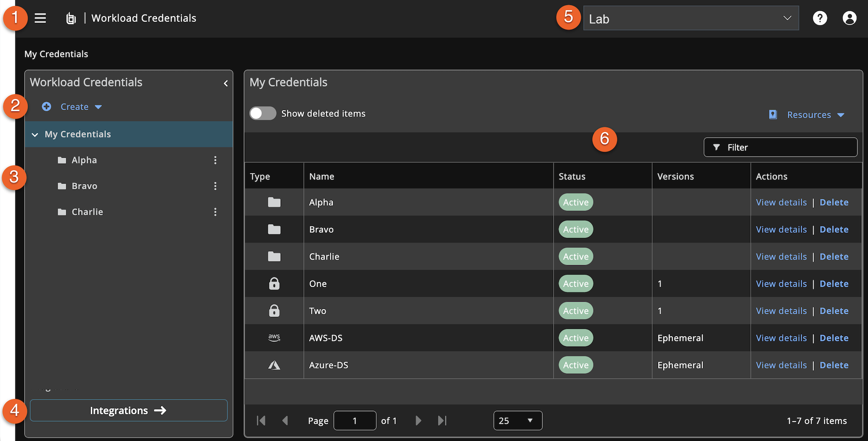Delete the One credential

click(834, 284)
